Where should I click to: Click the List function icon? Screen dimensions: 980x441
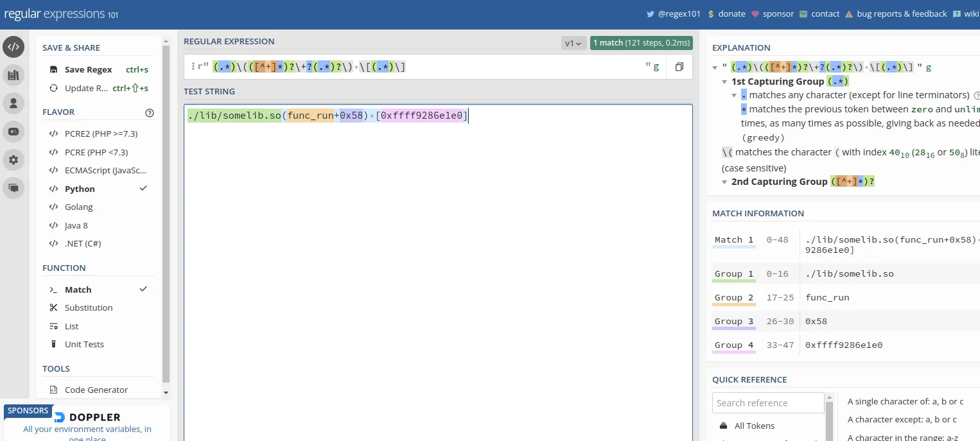pos(53,326)
